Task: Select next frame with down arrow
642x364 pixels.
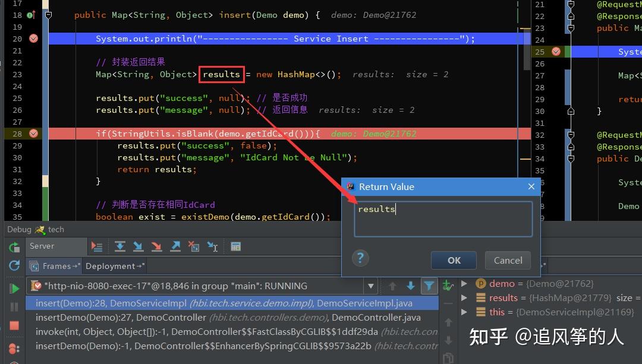Action: point(411,286)
